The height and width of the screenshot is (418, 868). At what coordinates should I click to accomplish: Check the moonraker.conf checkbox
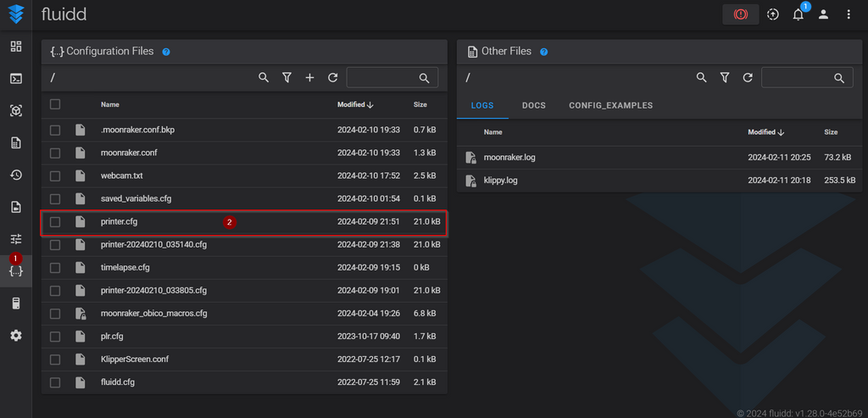pyautogui.click(x=55, y=153)
